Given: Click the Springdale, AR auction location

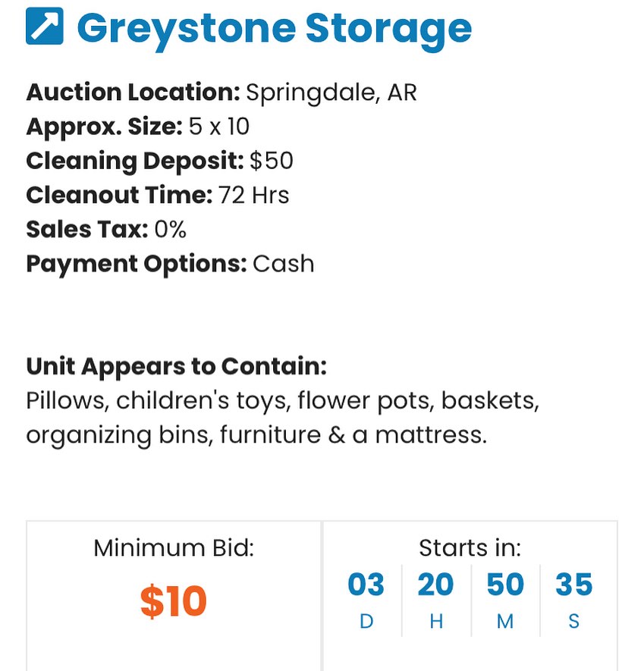Looking at the screenshot, I should point(331,92).
